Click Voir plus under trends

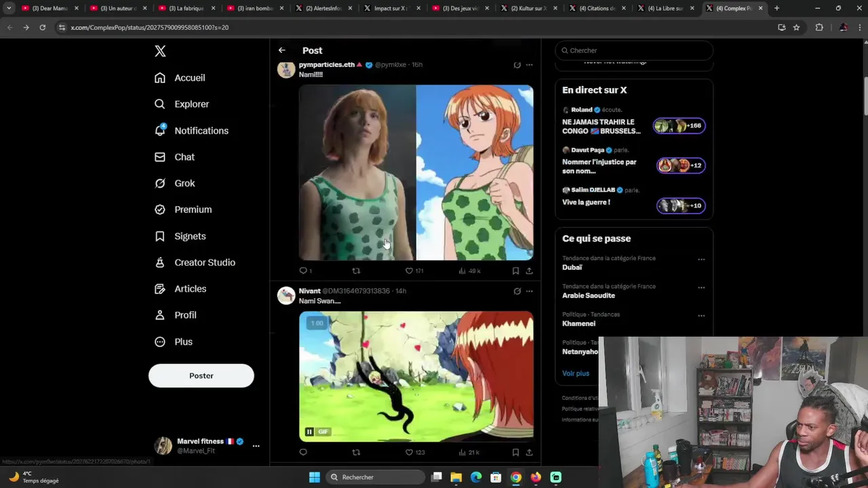tap(576, 373)
